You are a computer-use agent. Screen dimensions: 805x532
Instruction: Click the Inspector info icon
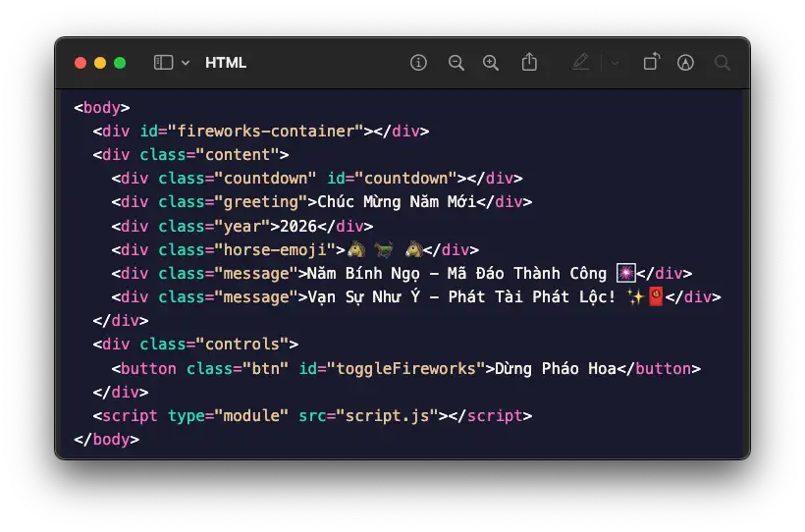pyautogui.click(x=419, y=63)
